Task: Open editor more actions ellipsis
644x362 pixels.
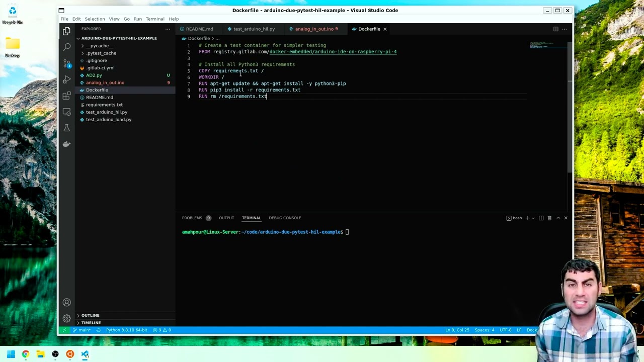Action: click(565, 29)
